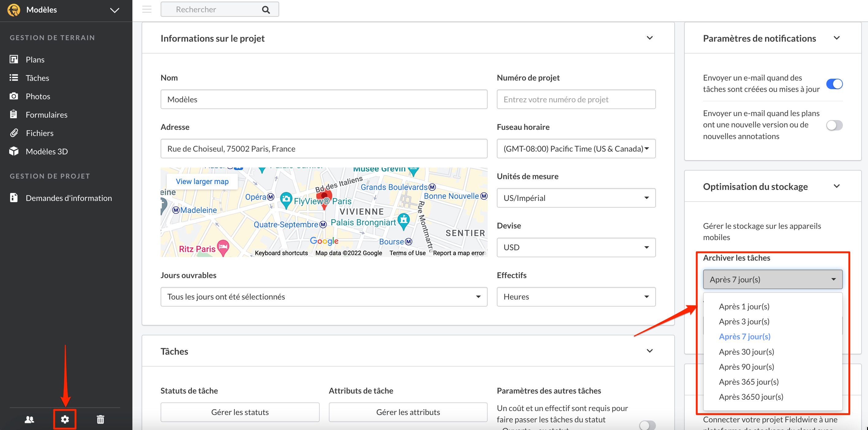Screen dimensions: 868x430
Task: Click the people/team icon in sidebar
Action: coord(30,419)
